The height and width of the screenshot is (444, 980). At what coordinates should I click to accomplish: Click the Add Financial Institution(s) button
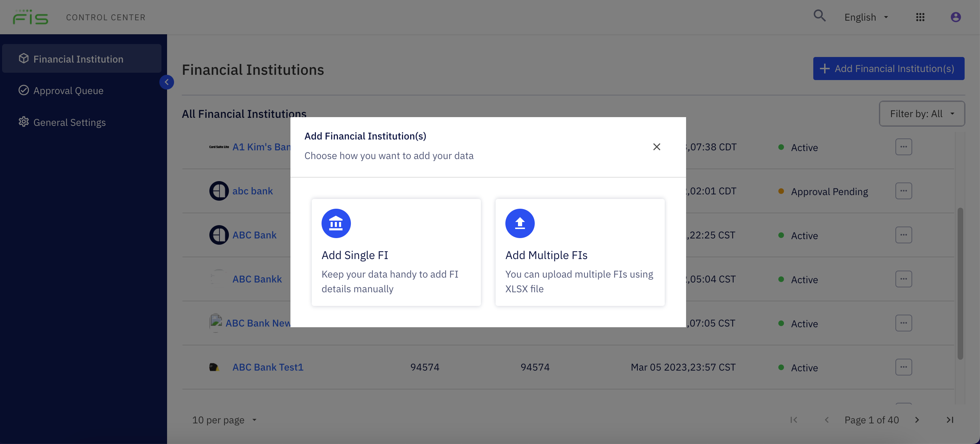click(889, 68)
